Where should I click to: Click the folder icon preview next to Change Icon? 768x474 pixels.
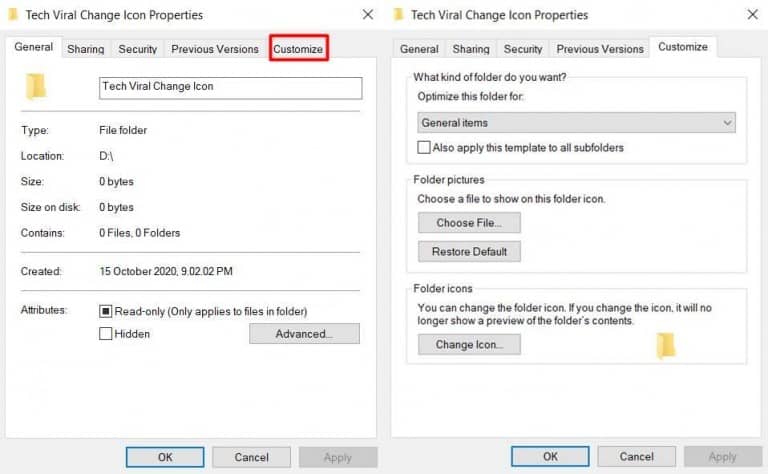(665, 345)
